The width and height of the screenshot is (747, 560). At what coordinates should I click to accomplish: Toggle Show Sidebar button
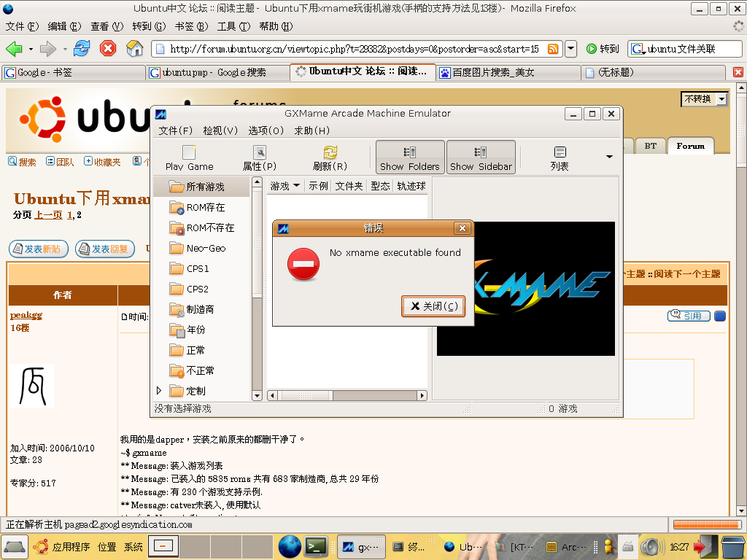[481, 157]
